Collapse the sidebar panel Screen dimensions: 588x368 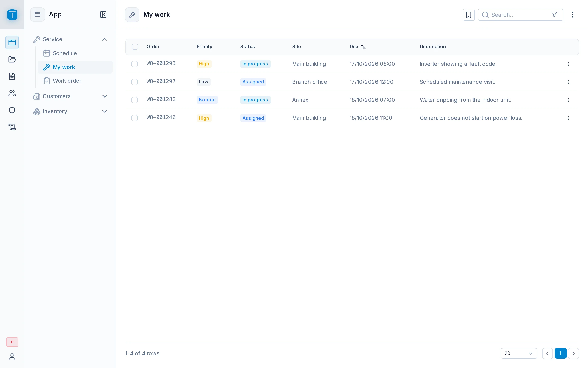103,15
